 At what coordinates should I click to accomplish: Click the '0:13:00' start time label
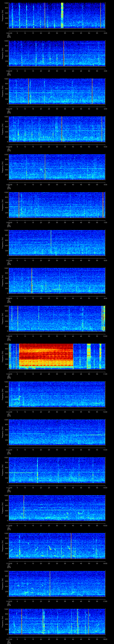click(9, 487)
